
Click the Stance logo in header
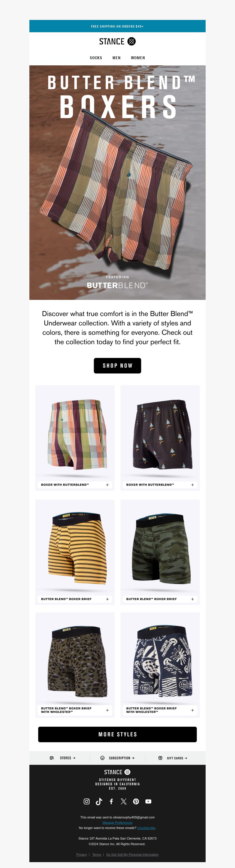(x=117, y=41)
